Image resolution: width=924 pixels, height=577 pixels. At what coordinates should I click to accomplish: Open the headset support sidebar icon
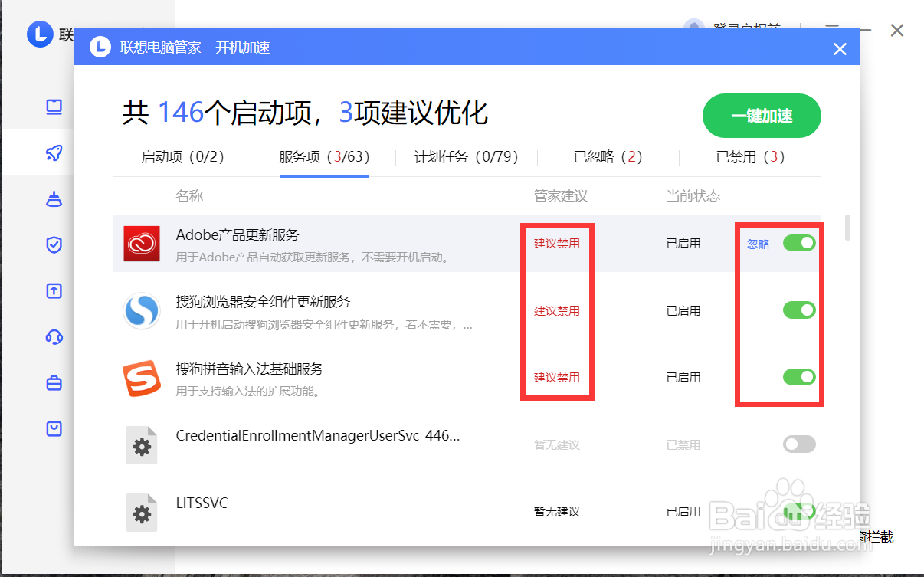pos(54,337)
